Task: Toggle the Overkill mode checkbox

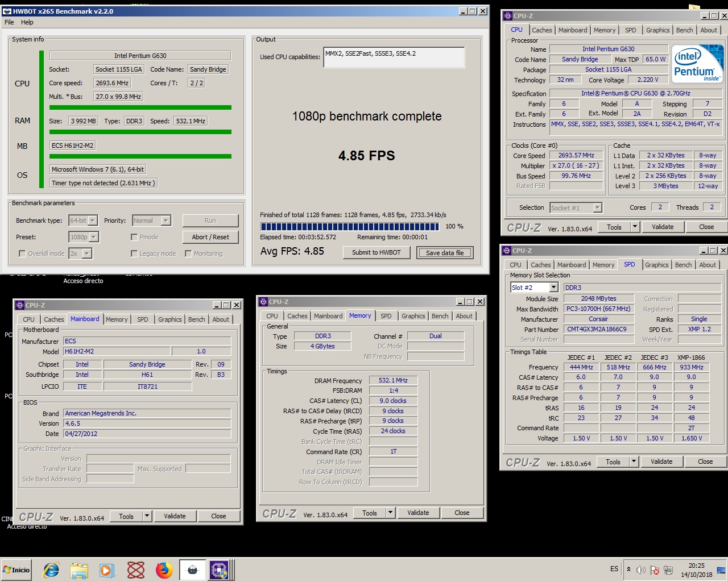Action: click(x=22, y=253)
